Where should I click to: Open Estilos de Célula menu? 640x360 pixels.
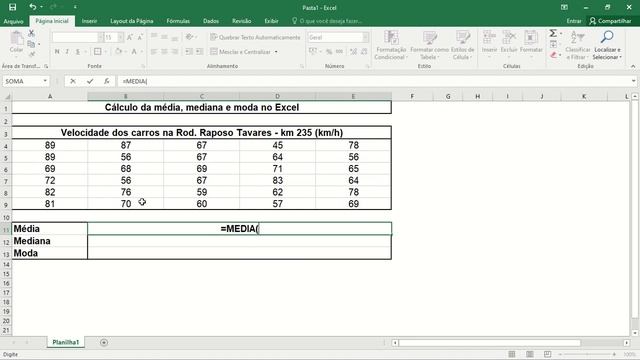click(462, 45)
